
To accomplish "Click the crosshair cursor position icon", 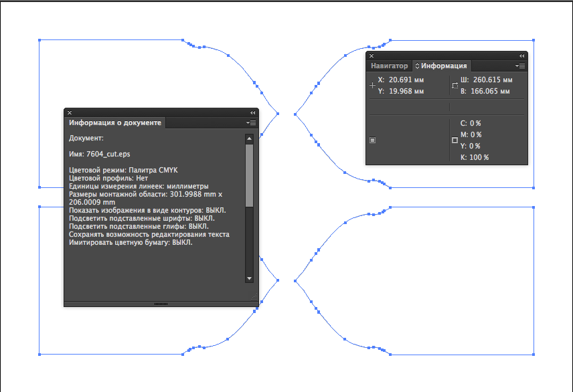I will click(x=372, y=85).
